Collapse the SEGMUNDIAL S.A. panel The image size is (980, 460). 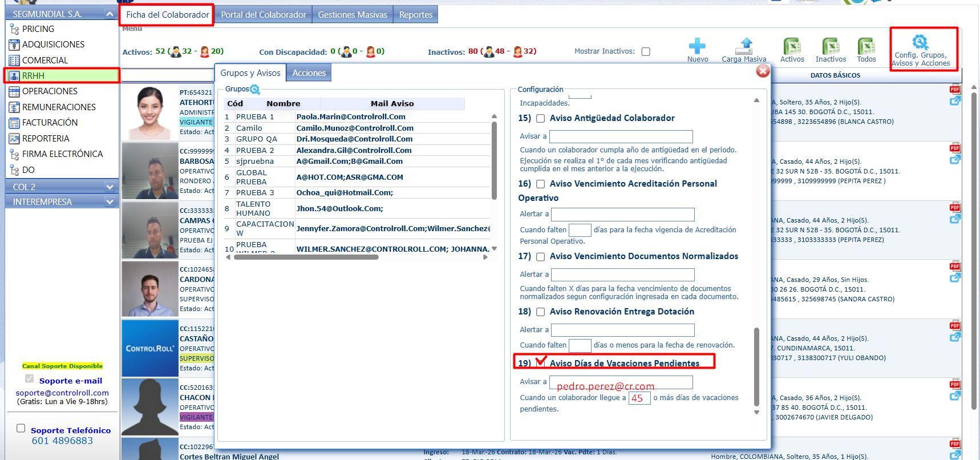point(110,14)
